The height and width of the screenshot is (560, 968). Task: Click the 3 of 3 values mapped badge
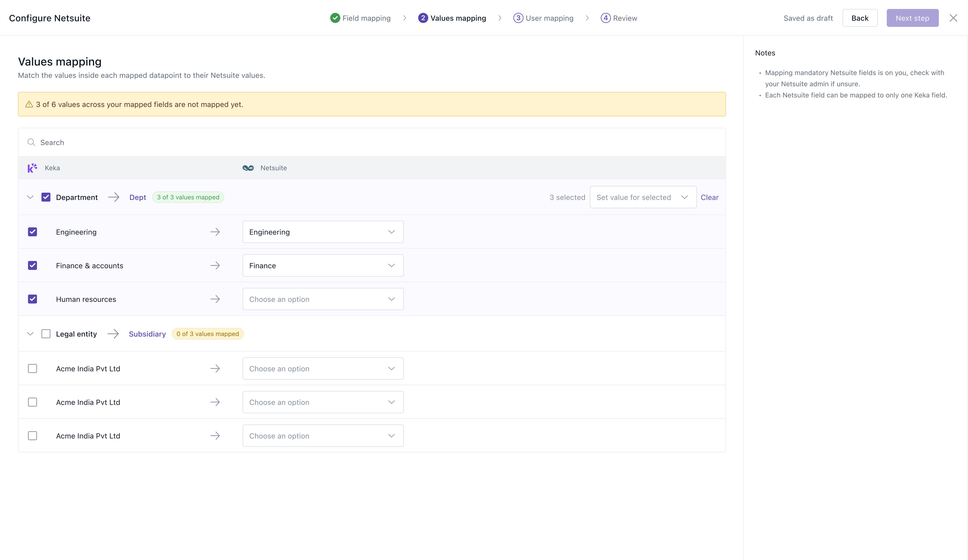(188, 197)
